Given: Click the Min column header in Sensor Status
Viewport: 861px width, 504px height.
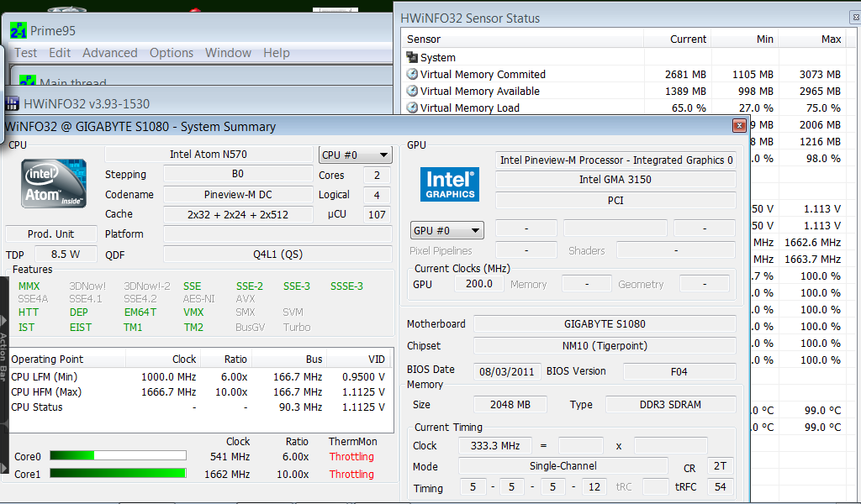Looking at the screenshot, I should [x=745, y=39].
